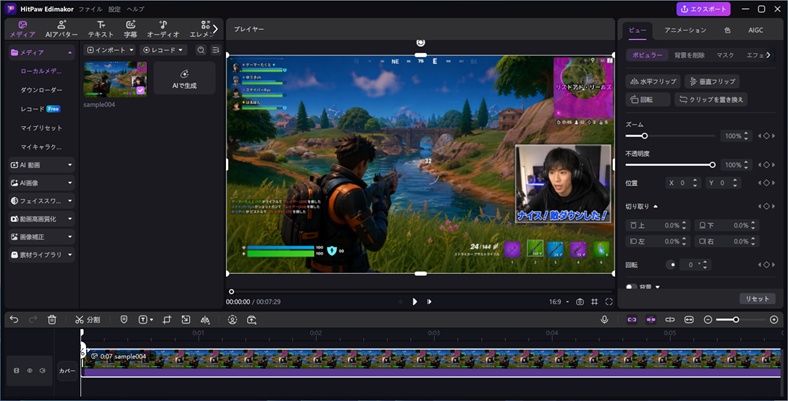Viewport: 788px width, 401px height.
Task: Toggle the third link-style button beside purple toggles
Action: (670, 320)
